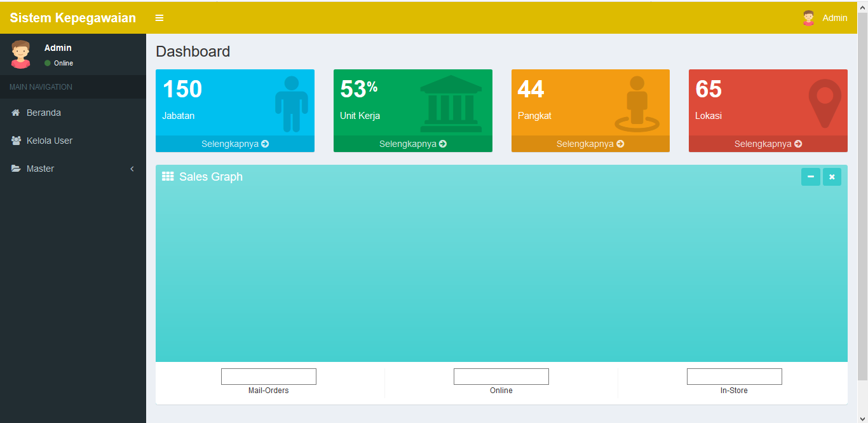The image size is (868, 423).
Task: Open Kelola User from the sidebar
Action: click(x=49, y=141)
